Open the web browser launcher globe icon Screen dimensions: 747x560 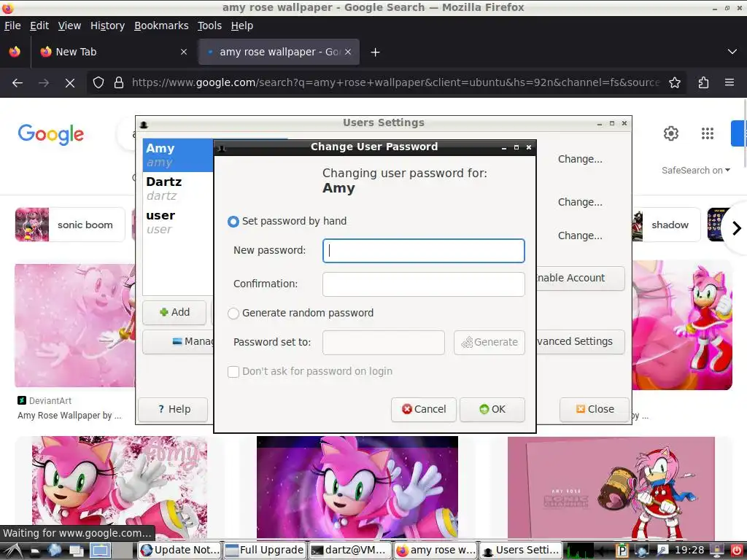coord(54,551)
